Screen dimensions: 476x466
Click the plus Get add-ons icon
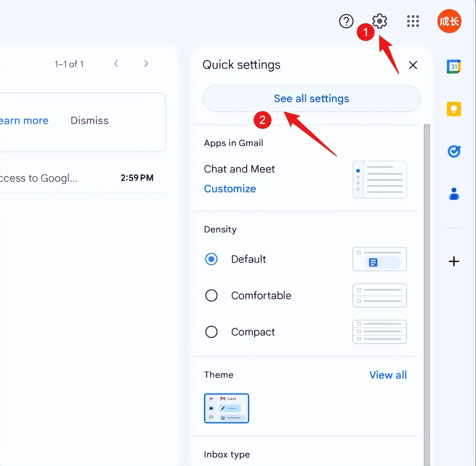[x=454, y=261]
